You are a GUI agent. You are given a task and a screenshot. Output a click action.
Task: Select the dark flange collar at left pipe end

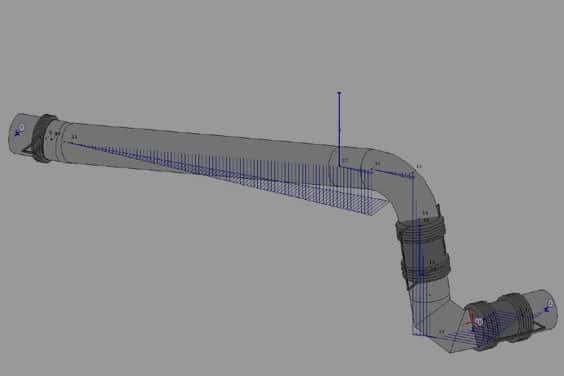pos(44,139)
